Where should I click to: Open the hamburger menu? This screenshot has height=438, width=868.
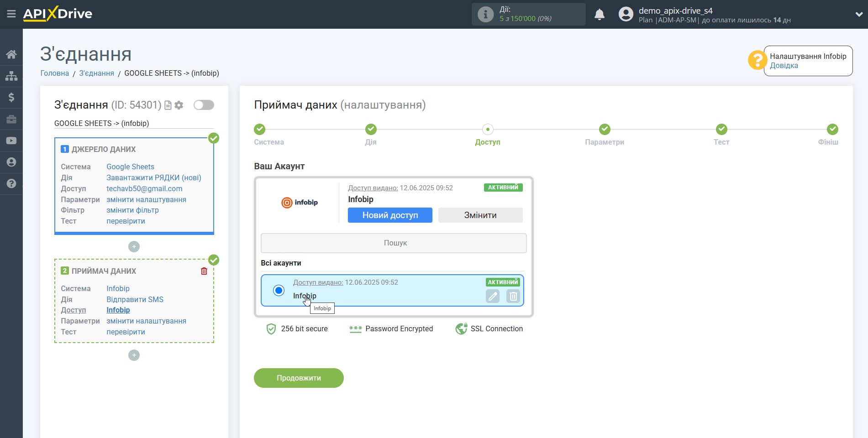point(11,14)
